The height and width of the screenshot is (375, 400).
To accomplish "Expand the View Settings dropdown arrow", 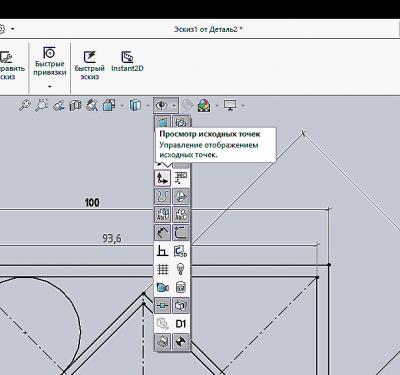I will (x=243, y=106).
